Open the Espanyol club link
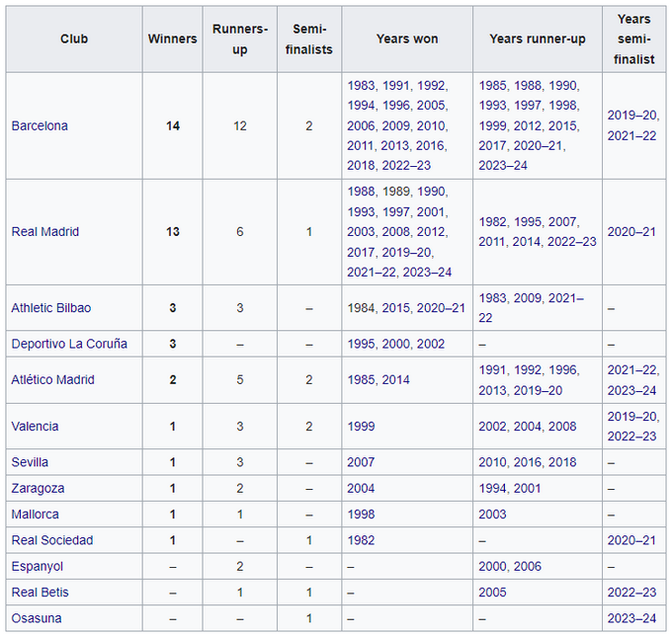This screenshot has height=637, width=672. (x=37, y=567)
